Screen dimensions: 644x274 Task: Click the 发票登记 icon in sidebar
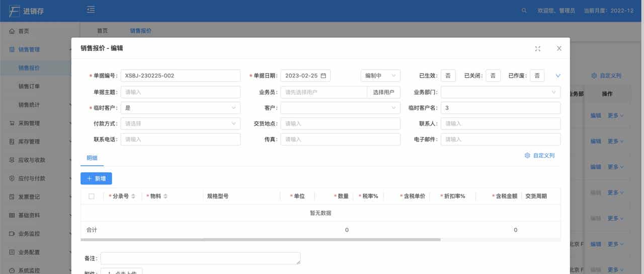[12, 197]
